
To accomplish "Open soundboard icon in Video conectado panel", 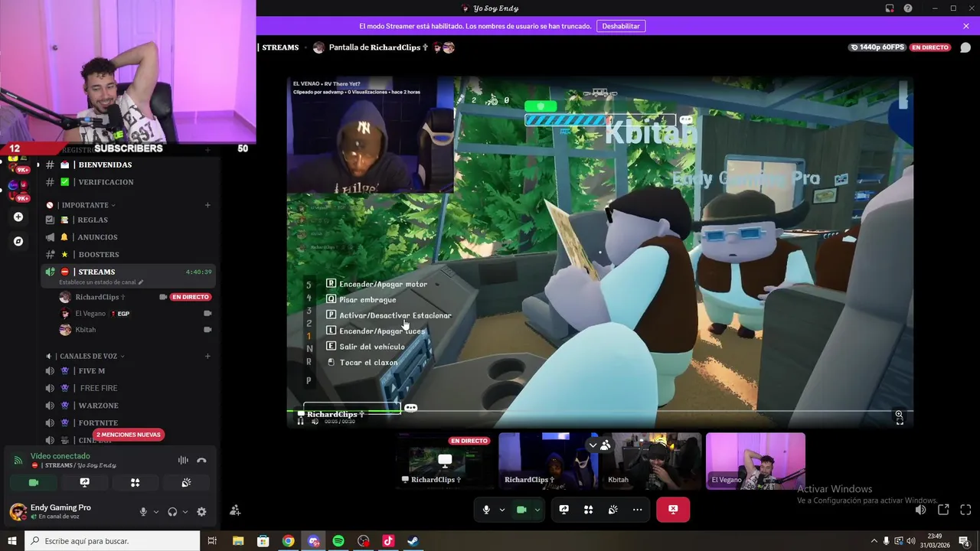I will pyautogui.click(x=185, y=483).
